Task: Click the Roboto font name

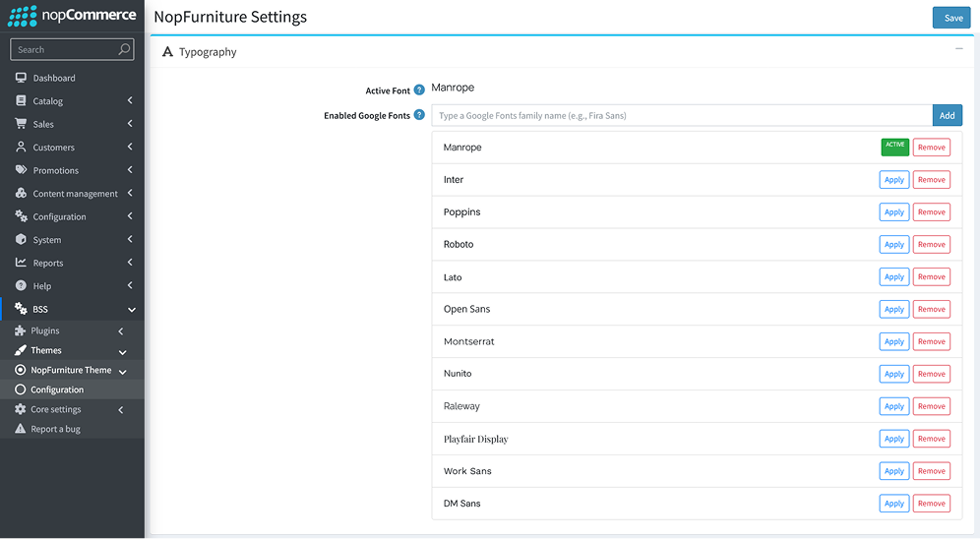Action: 459,244
